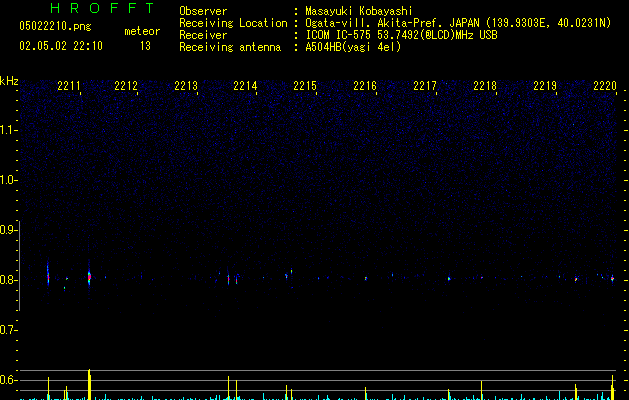This screenshot has height=400, width=629.
Task: Click time marker 2216
Action: [x=365, y=86]
